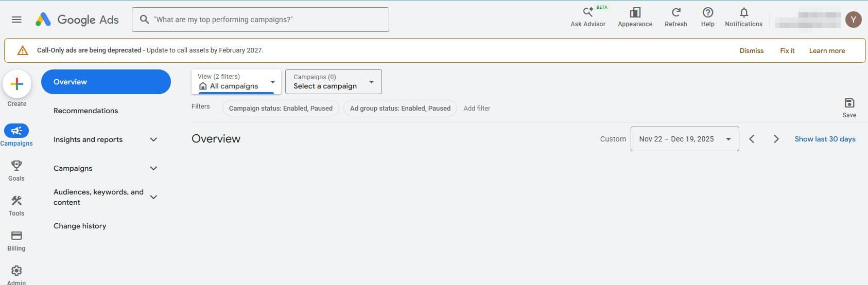Refresh the page data
Screen dimensions: 868x285
[x=676, y=17]
